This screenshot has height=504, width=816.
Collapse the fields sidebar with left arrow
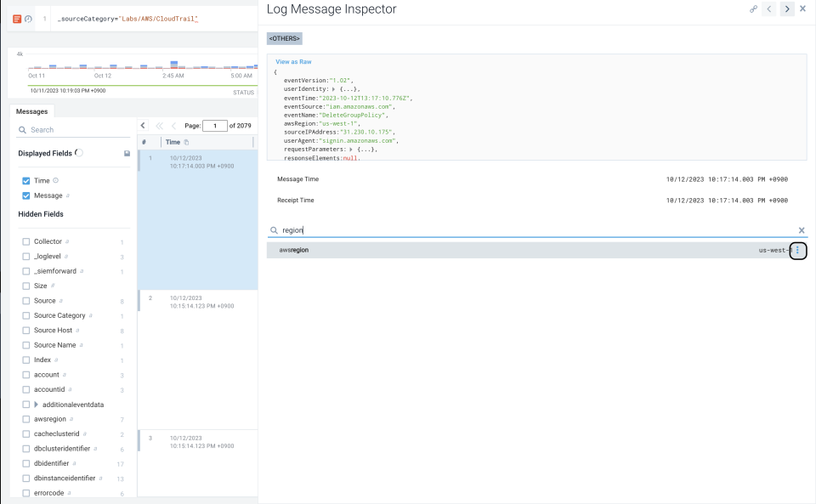tap(141, 124)
